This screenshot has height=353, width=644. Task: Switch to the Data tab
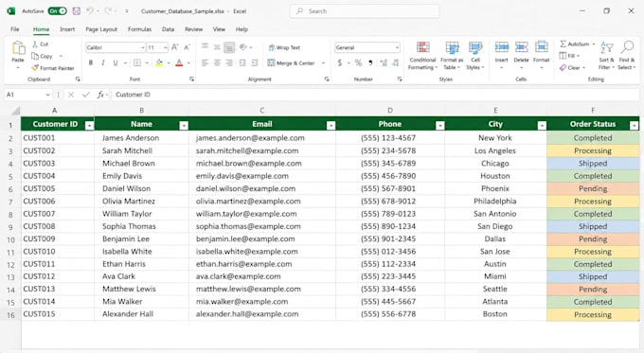point(168,29)
